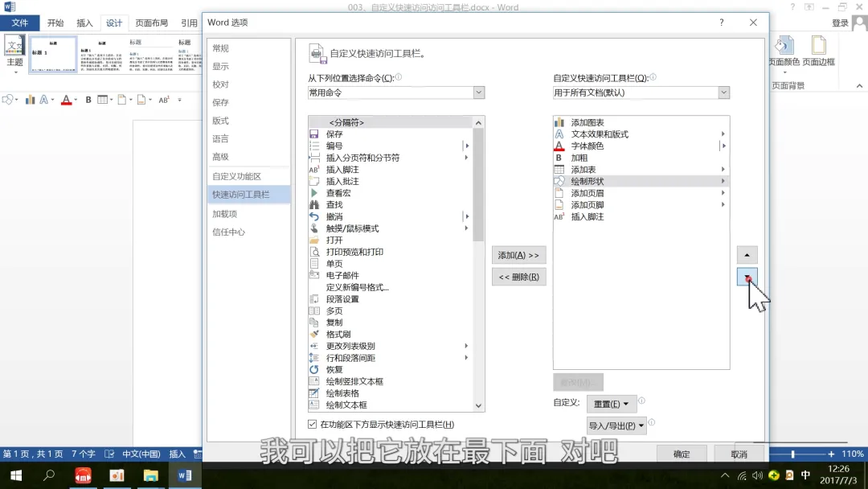Expand quick access toolbar customize arrow
The image size is (868, 489).
[x=179, y=100]
